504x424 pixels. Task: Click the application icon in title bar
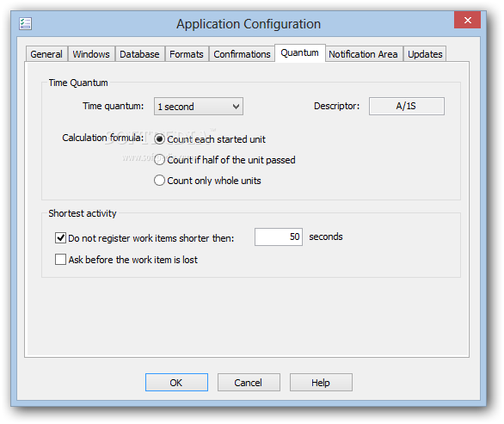pyautogui.click(x=25, y=23)
